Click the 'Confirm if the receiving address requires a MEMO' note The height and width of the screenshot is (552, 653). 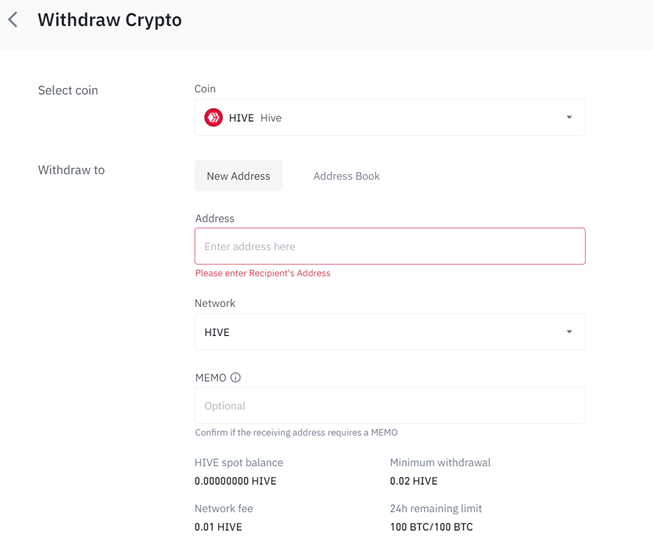point(296,432)
